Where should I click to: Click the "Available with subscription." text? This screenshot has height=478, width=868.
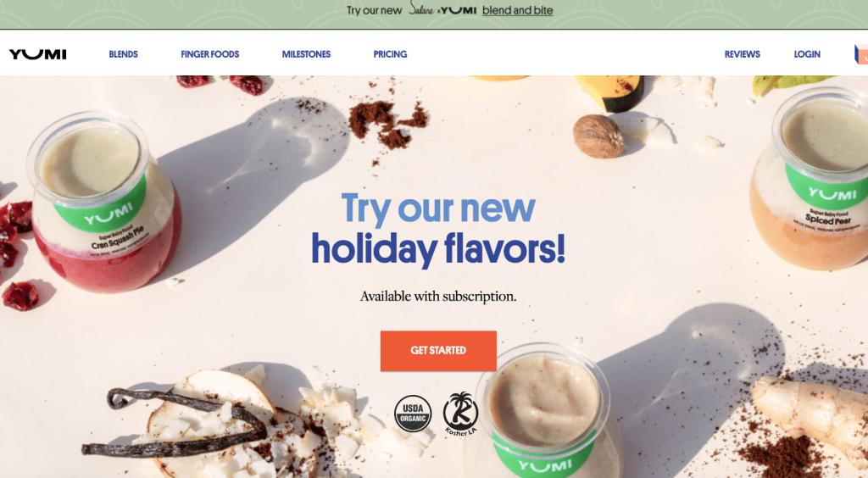[x=438, y=297]
